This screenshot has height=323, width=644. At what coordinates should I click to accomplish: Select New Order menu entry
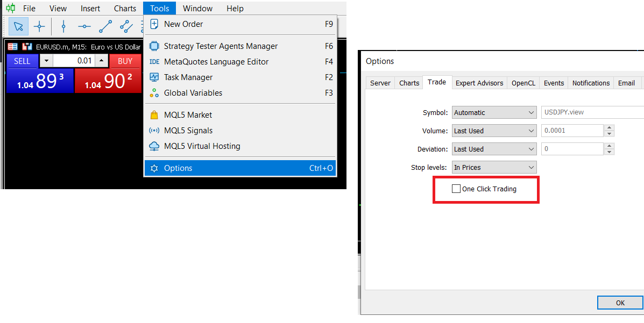click(x=183, y=24)
